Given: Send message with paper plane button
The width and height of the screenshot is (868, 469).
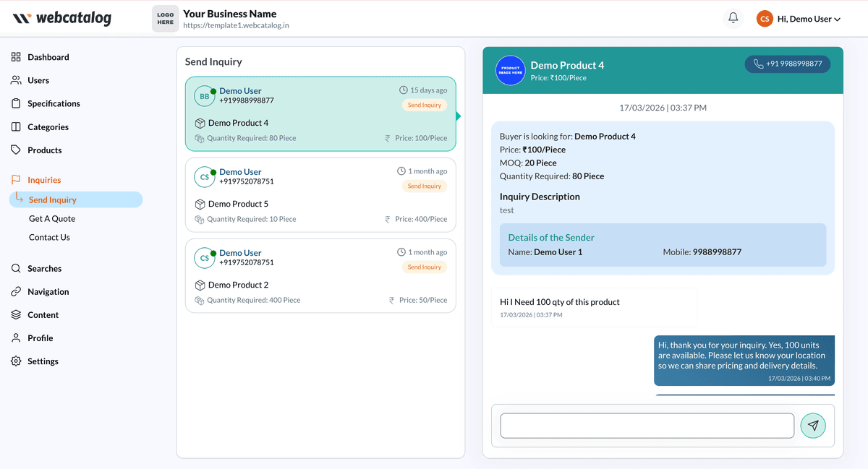Looking at the screenshot, I should click(x=813, y=426).
